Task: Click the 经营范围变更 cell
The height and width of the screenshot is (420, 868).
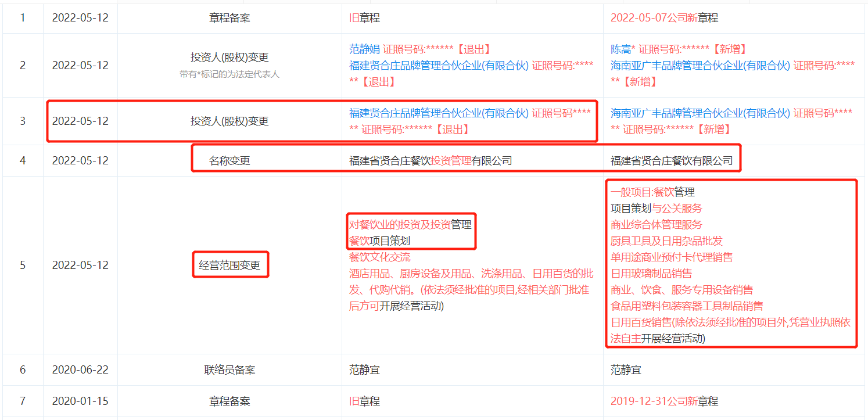Action: (x=229, y=265)
